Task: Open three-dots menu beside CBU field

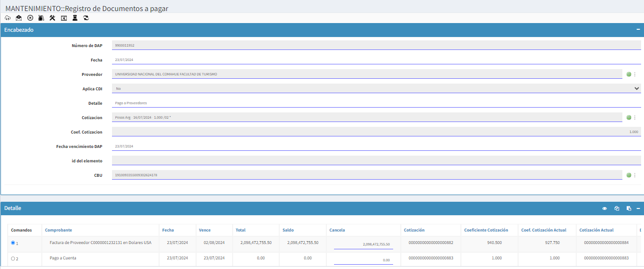Action: (635, 175)
